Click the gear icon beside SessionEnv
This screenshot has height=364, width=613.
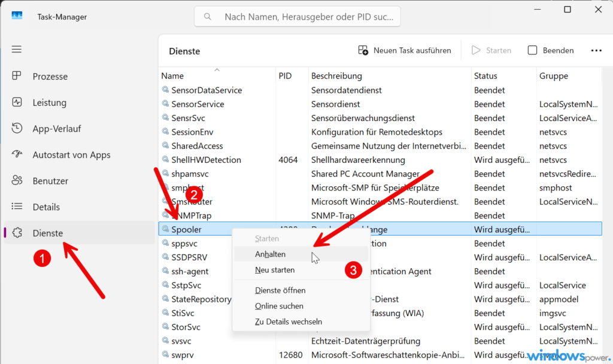pos(165,131)
